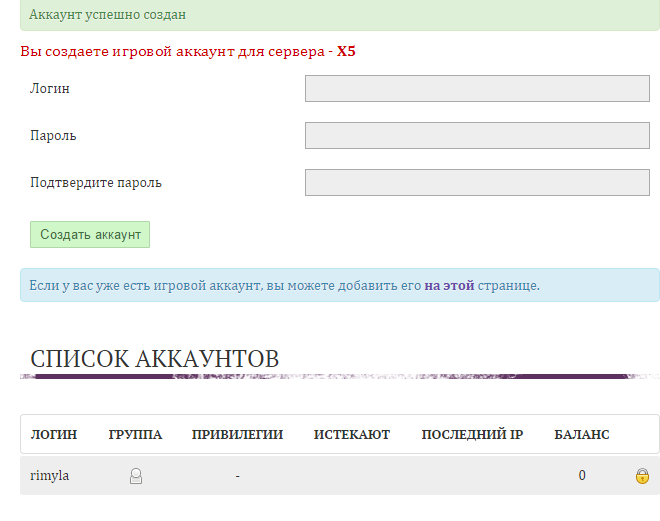
Task: Click the ЛОГИН column header
Action: (54, 434)
